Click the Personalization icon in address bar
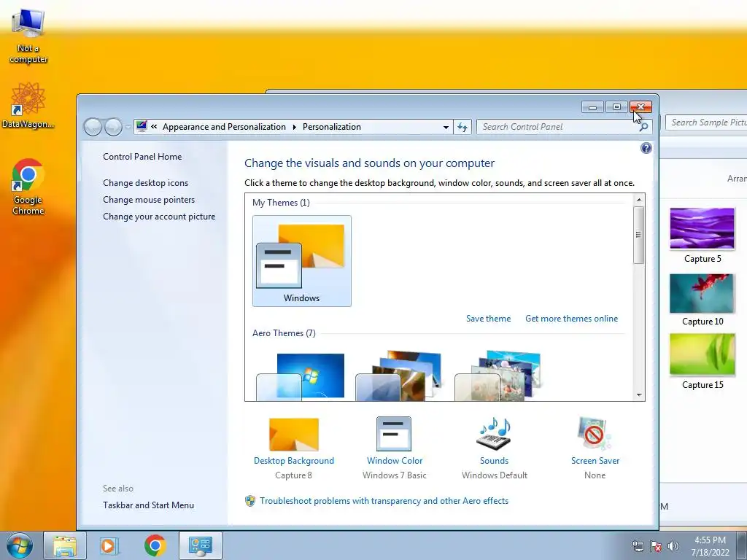 pyautogui.click(x=142, y=127)
